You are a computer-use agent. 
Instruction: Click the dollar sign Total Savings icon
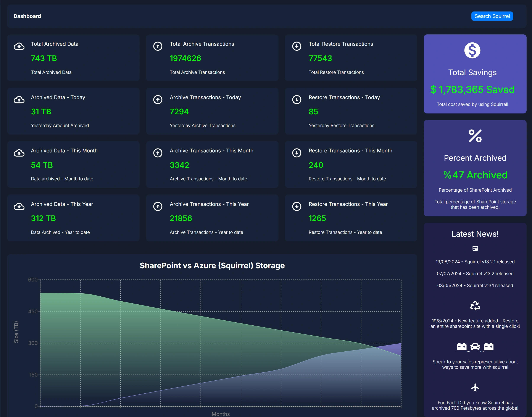tap(472, 50)
